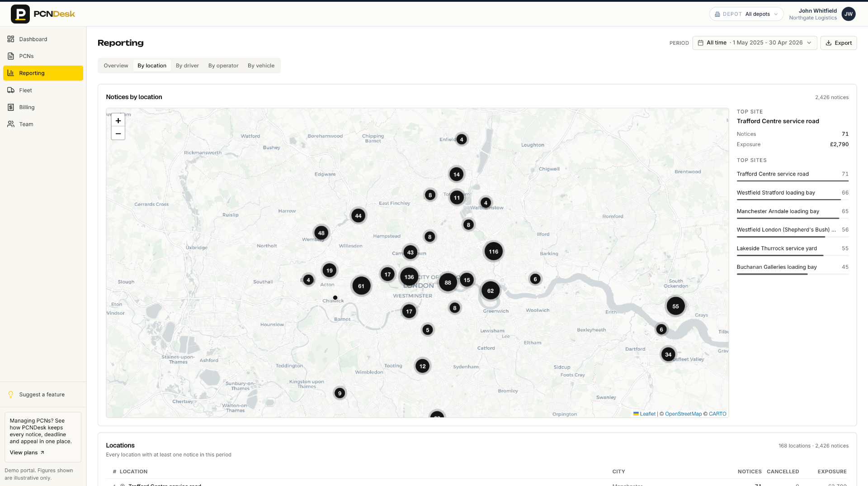Sort table by LOCATION column header
This screenshot has height=486, width=868.
133,472
